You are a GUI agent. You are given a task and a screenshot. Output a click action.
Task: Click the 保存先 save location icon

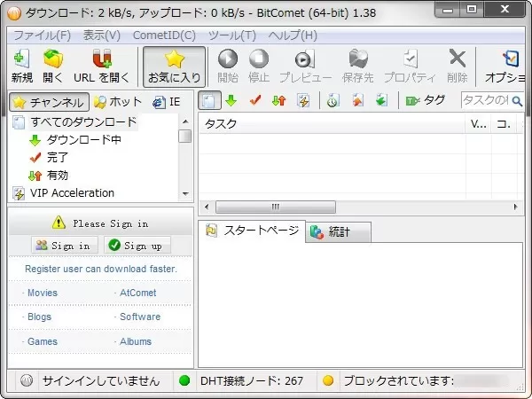[358, 59]
